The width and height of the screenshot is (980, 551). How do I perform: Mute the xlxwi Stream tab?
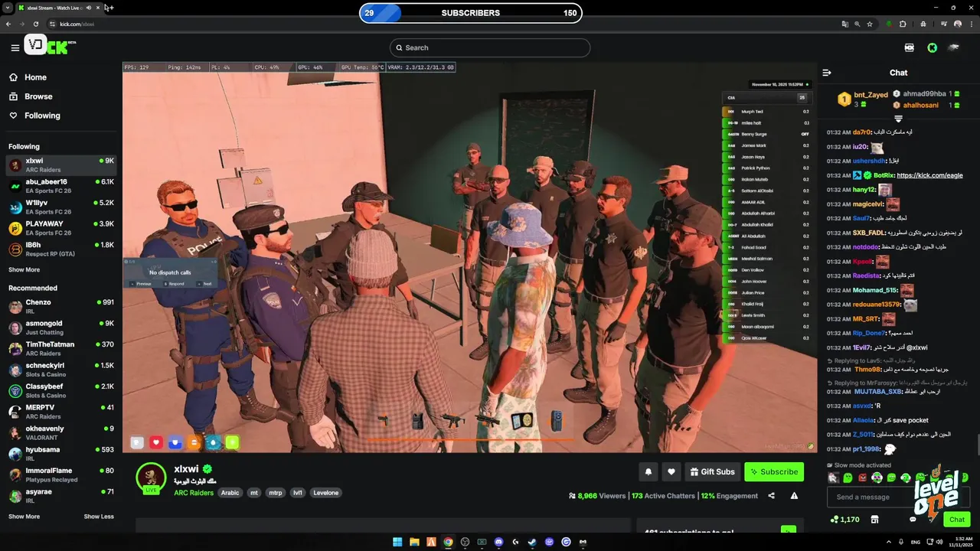pyautogui.click(x=89, y=8)
